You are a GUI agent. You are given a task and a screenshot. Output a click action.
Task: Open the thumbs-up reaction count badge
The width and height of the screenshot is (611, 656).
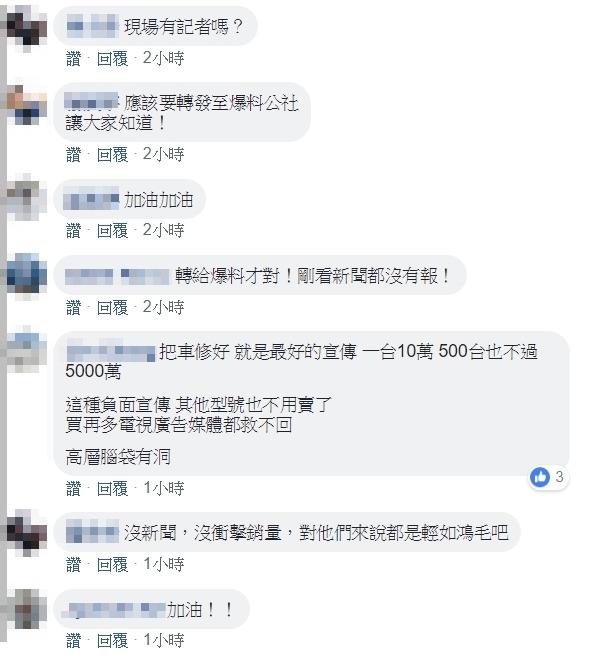pyautogui.click(x=549, y=477)
